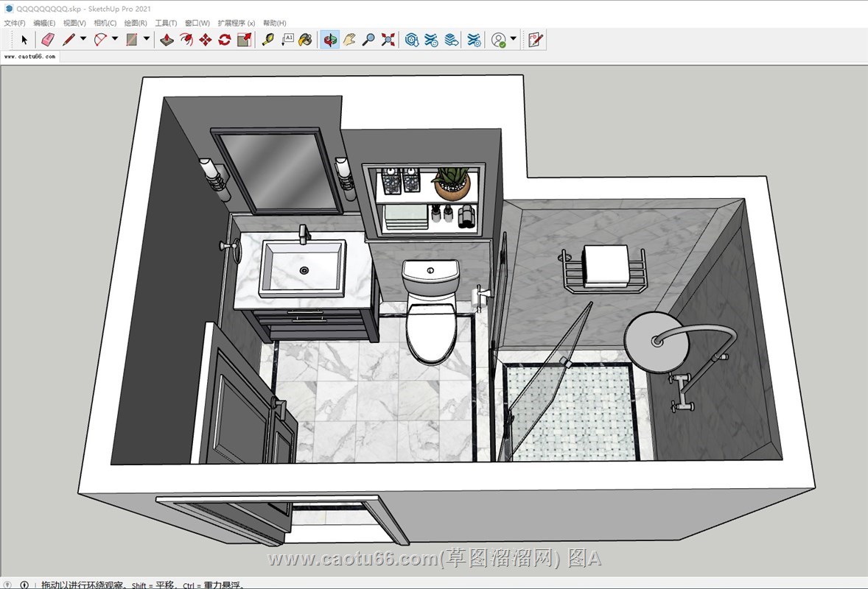Select the Rotate tool
868x589 pixels.
(225, 40)
